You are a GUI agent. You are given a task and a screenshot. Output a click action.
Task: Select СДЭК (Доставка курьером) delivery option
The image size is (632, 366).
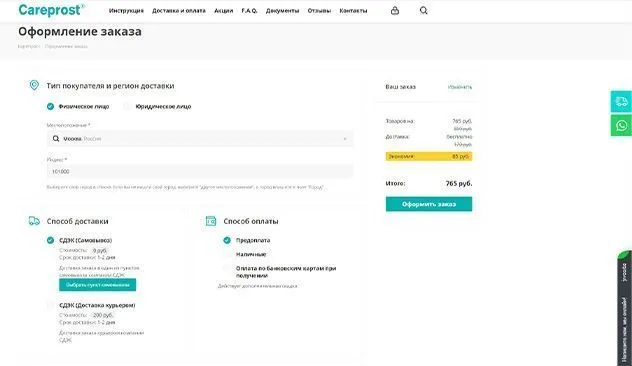(x=50, y=305)
